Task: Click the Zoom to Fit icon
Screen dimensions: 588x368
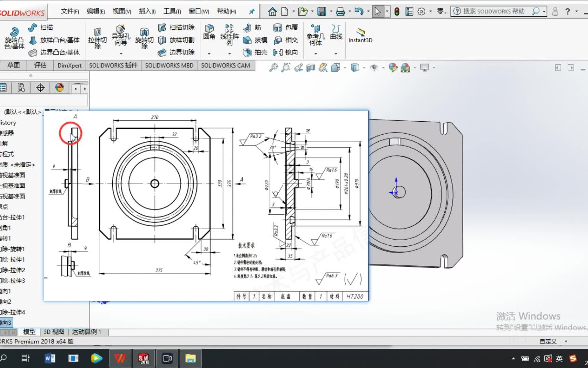Action: (273, 67)
